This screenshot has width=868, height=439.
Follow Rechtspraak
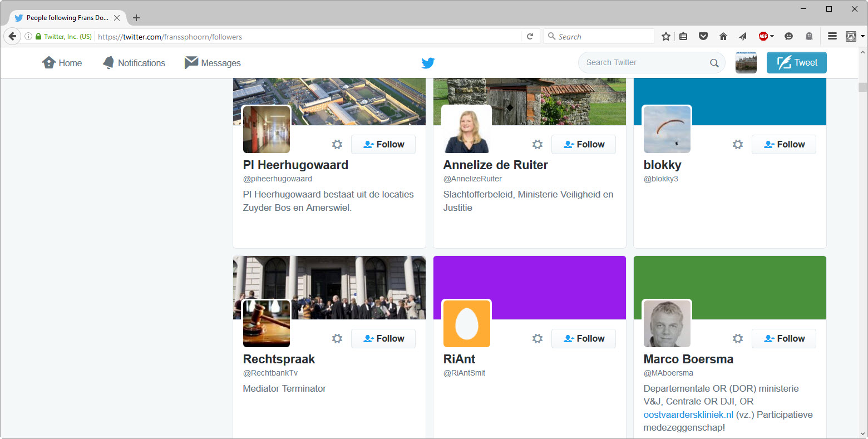click(x=383, y=339)
